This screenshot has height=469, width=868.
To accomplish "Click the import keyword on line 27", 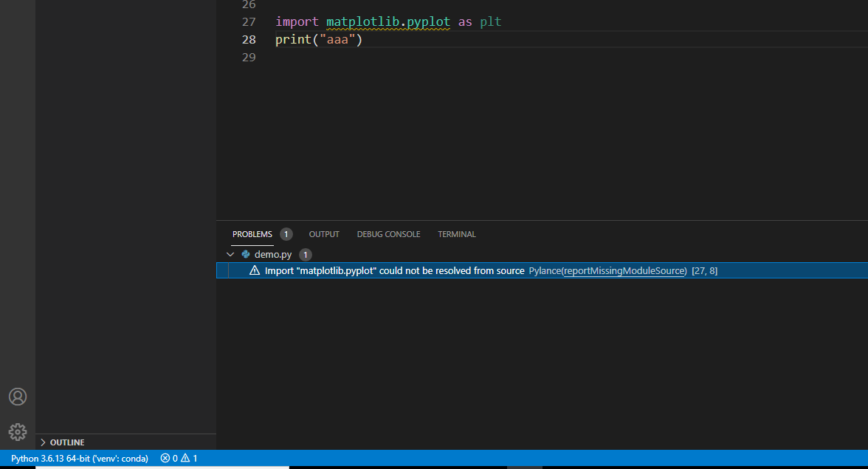I will (x=297, y=21).
